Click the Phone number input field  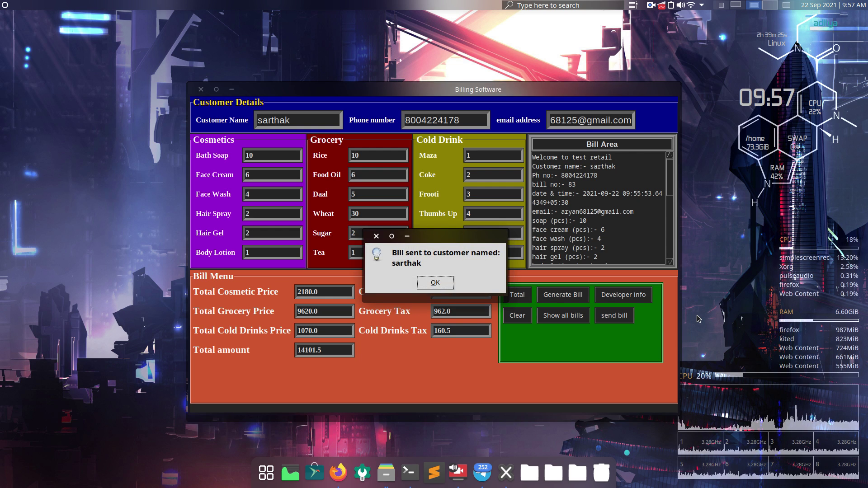(x=445, y=120)
